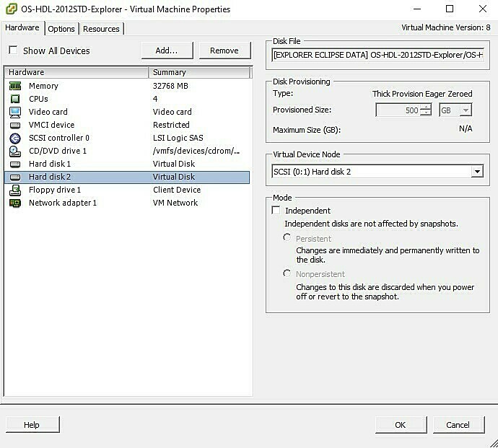Screen dimensions: 498x448
Task: Open the Virtual Device Node dropdown
Action: click(x=477, y=172)
